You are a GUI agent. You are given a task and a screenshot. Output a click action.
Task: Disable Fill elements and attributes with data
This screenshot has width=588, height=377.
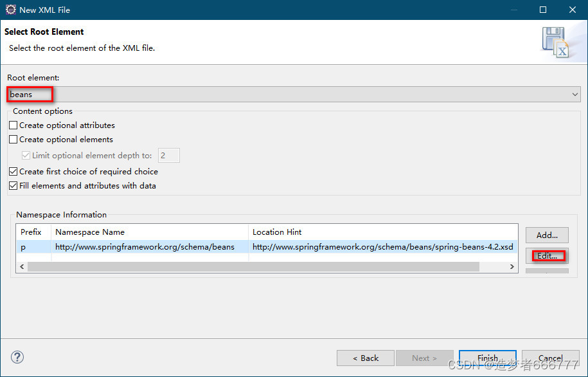tap(13, 186)
